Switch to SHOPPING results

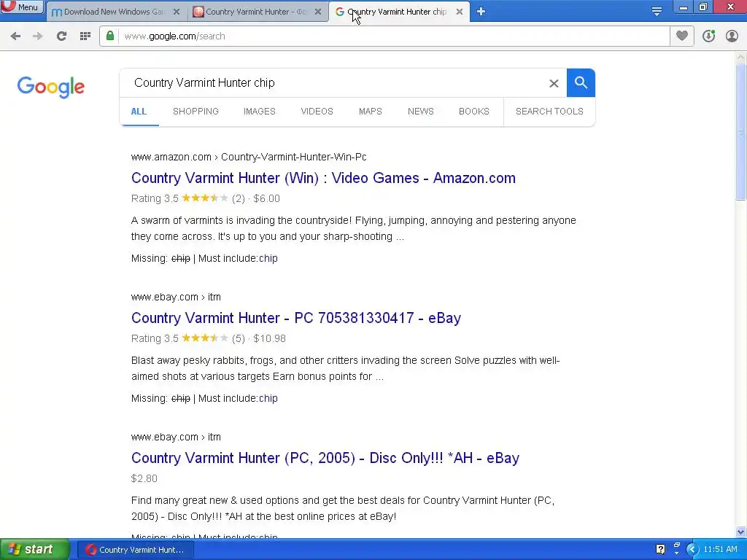click(196, 112)
